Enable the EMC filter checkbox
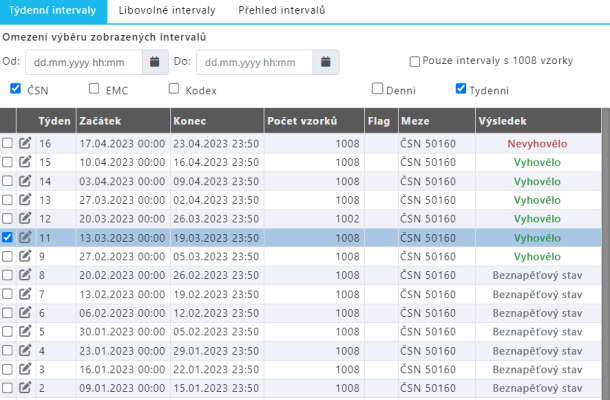This screenshot has height=400, width=610. click(x=94, y=89)
